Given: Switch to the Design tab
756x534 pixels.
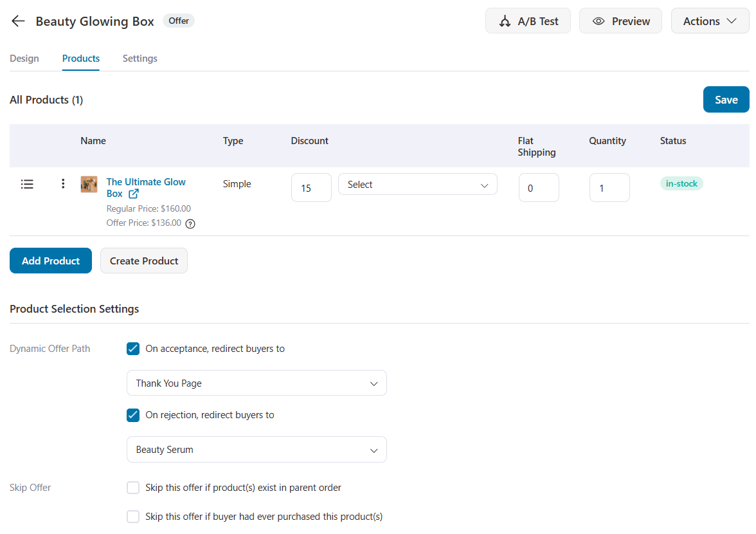Looking at the screenshot, I should (24, 59).
